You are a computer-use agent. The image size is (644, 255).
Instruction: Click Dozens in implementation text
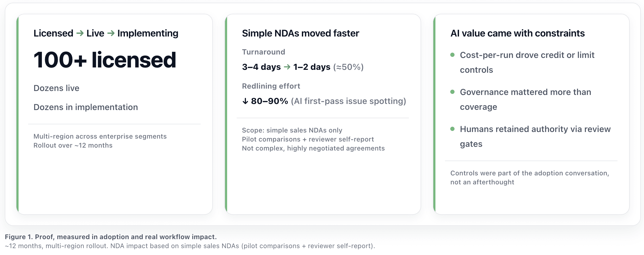tap(86, 107)
